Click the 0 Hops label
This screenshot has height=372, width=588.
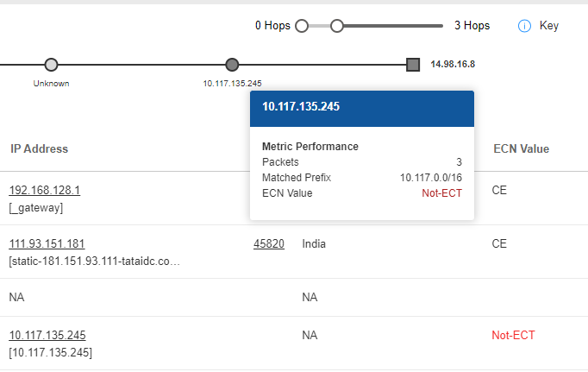pos(272,26)
